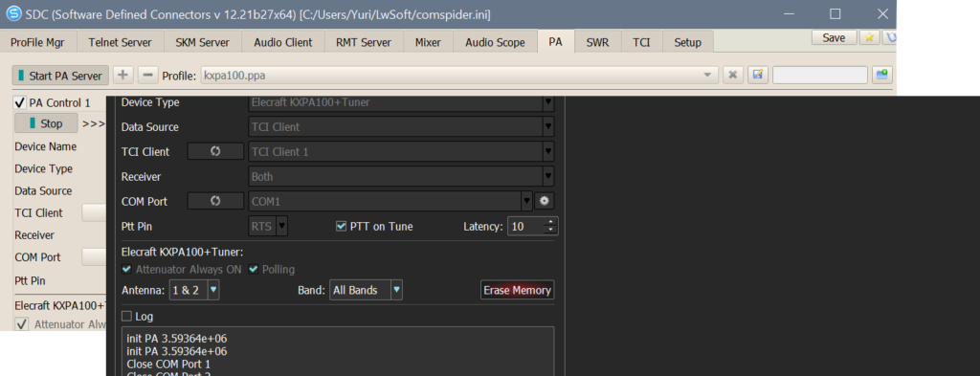Switch to the TCI tab
980x376 pixels.
[641, 42]
